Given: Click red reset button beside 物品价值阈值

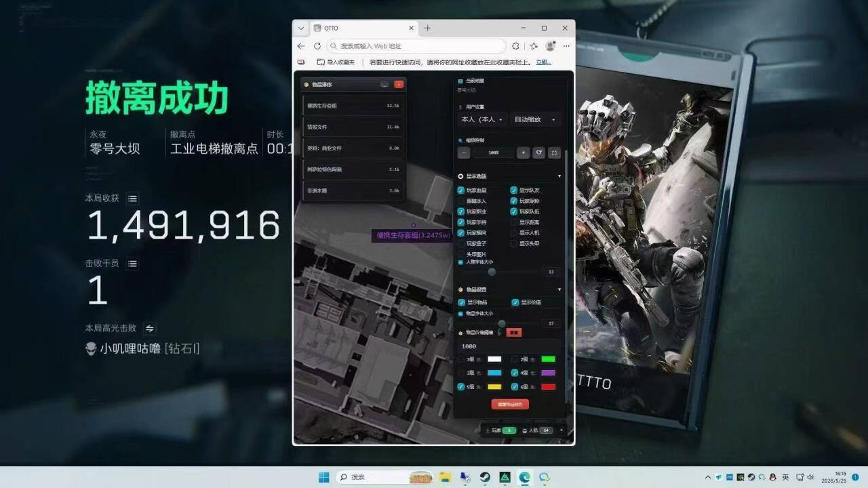Looking at the screenshot, I should click(x=514, y=333).
